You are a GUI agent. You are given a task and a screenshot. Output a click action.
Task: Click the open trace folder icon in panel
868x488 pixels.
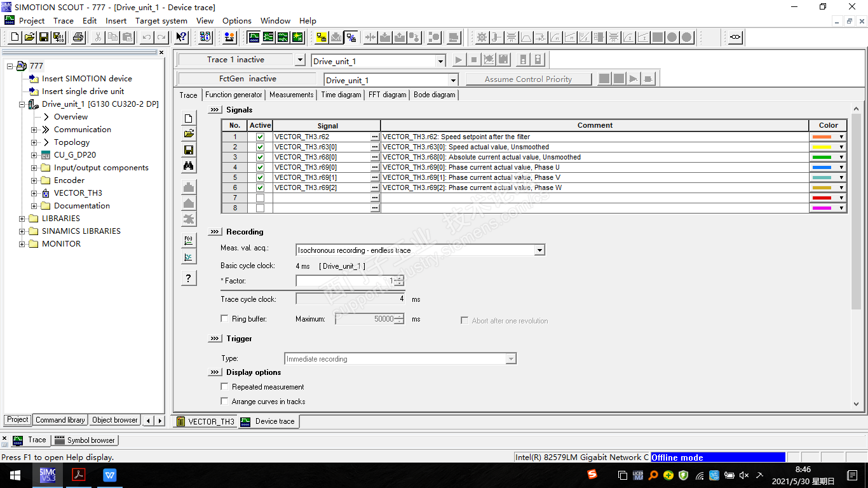(x=189, y=134)
